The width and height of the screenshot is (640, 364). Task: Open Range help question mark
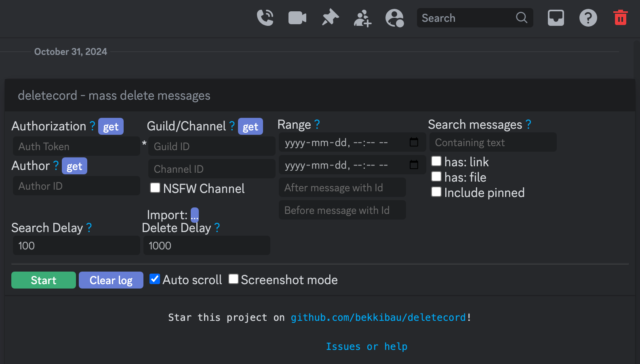pyautogui.click(x=317, y=124)
